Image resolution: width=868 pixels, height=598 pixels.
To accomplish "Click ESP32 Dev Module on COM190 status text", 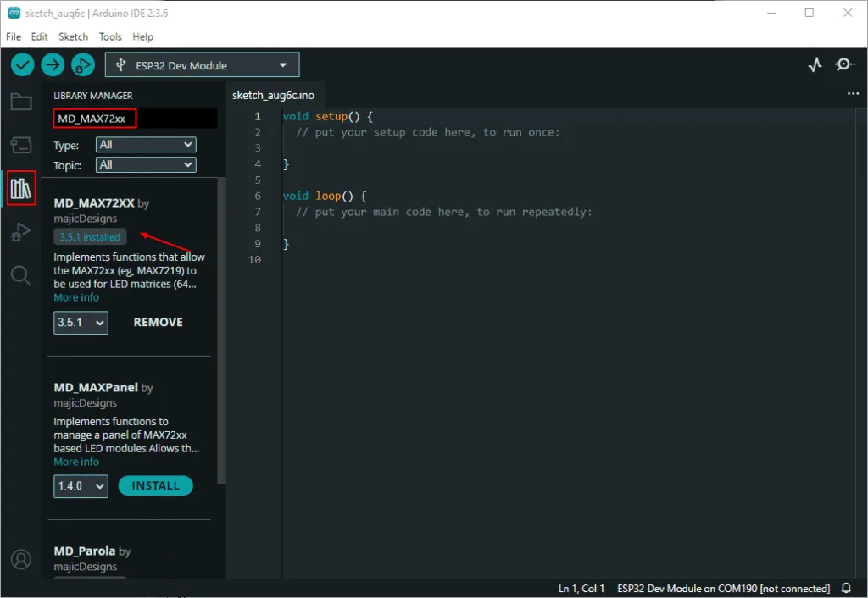I will tap(724, 588).
